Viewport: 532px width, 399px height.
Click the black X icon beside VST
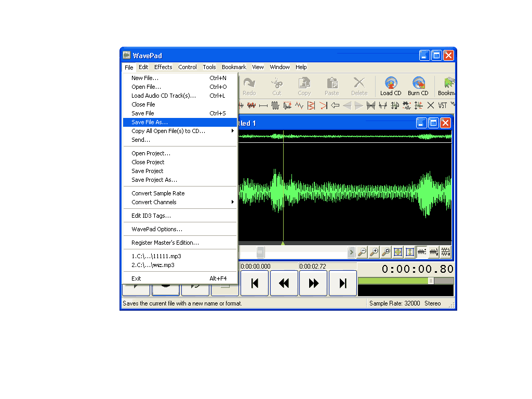pyautogui.click(x=431, y=105)
